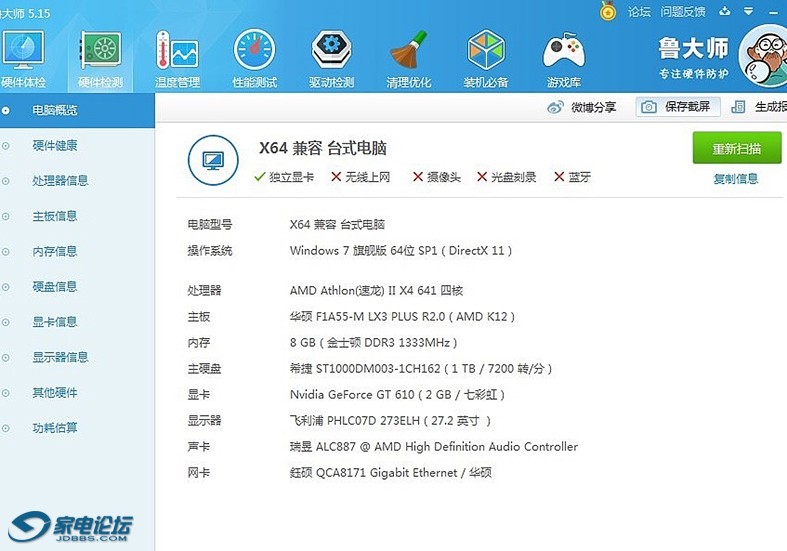Click the 驱动检测 driver detection icon
787x551 pixels.
coord(331,52)
